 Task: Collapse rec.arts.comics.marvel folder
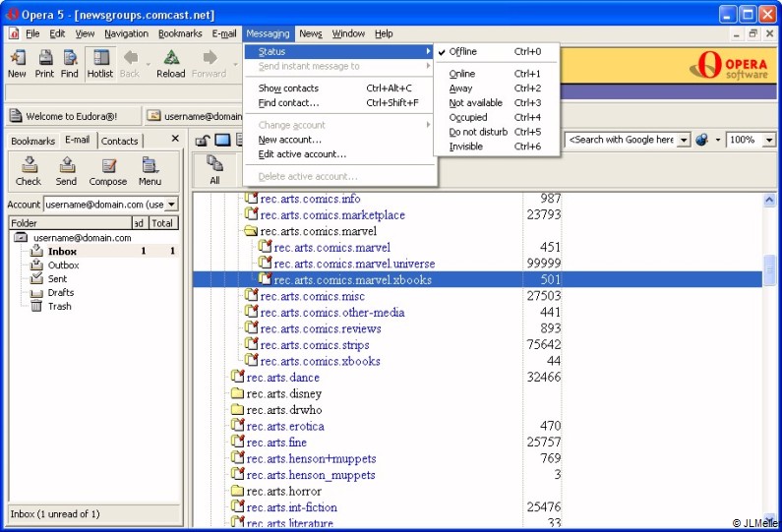point(251,231)
